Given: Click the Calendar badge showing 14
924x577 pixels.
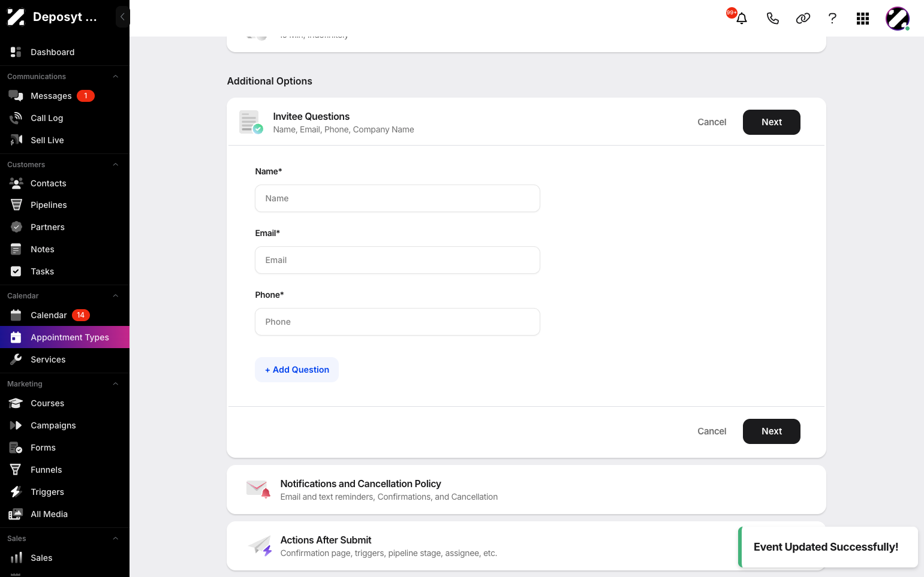Looking at the screenshot, I should click(x=81, y=315).
